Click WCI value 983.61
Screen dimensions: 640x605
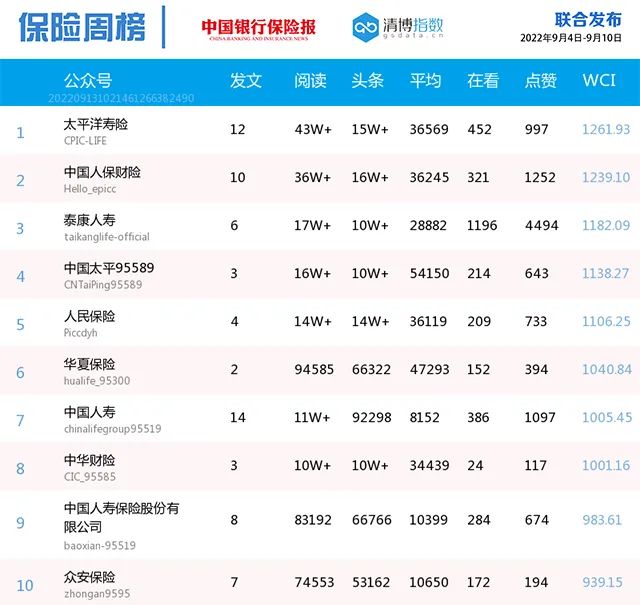602,520
